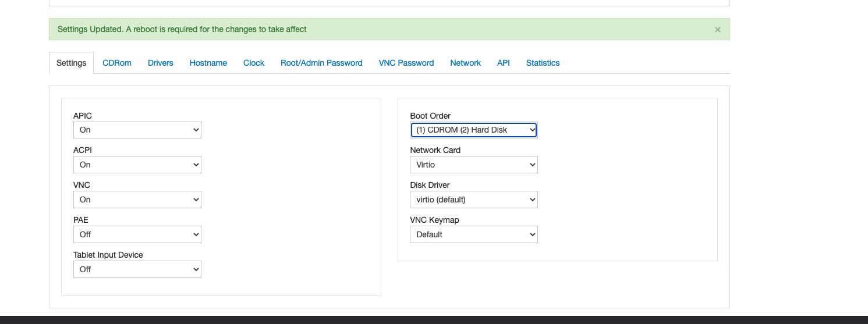The image size is (868, 324).
Task: View the Statistics tab
Action: [x=543, y=63]
